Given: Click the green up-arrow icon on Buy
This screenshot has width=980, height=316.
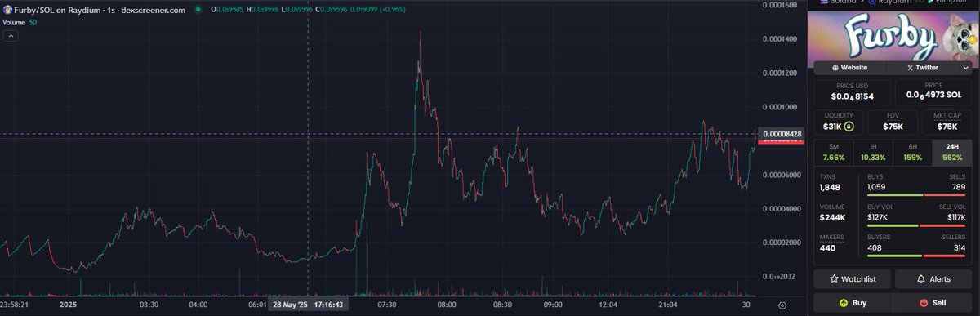Looking at the screenshot, I should [843, 303].
